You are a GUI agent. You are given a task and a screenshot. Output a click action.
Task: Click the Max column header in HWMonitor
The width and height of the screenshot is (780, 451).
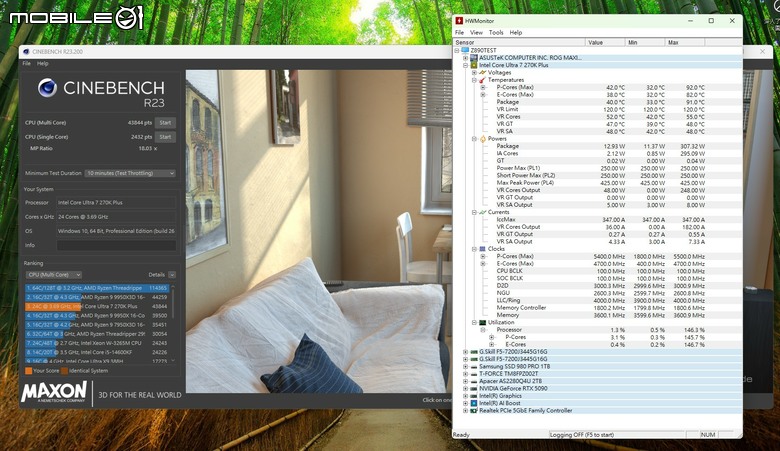click(x=685, y=42)
